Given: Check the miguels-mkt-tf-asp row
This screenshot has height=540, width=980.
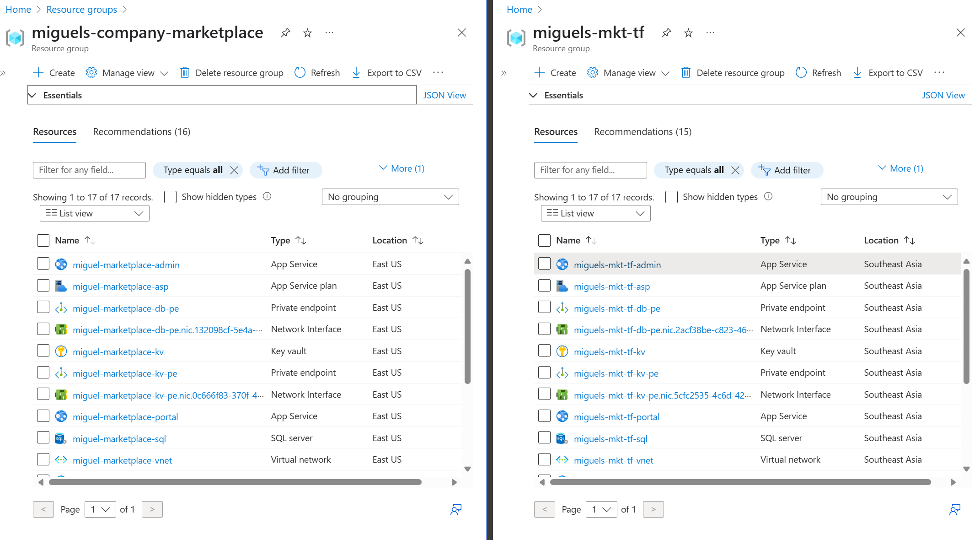Looking at the screenshot, I should click(544, 286).
